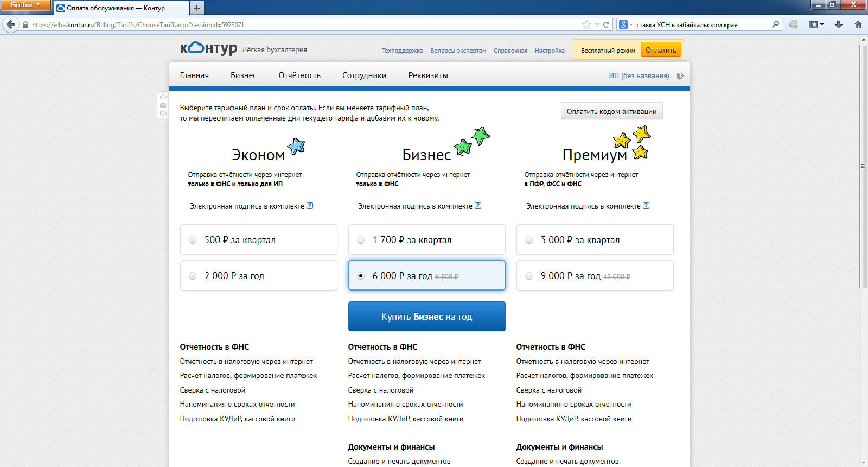The image size is (868, 467).
Task: Click the Kontur logo
Action: tap(208, 48)
